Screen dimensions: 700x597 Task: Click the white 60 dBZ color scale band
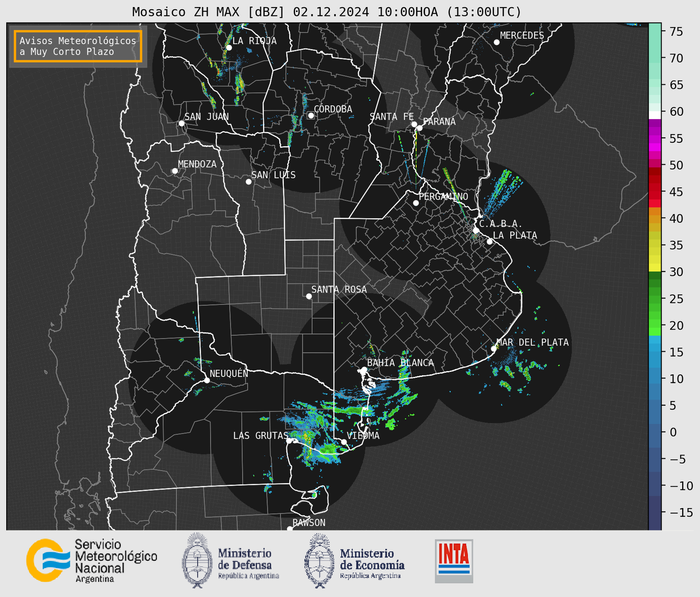point(655,115)
